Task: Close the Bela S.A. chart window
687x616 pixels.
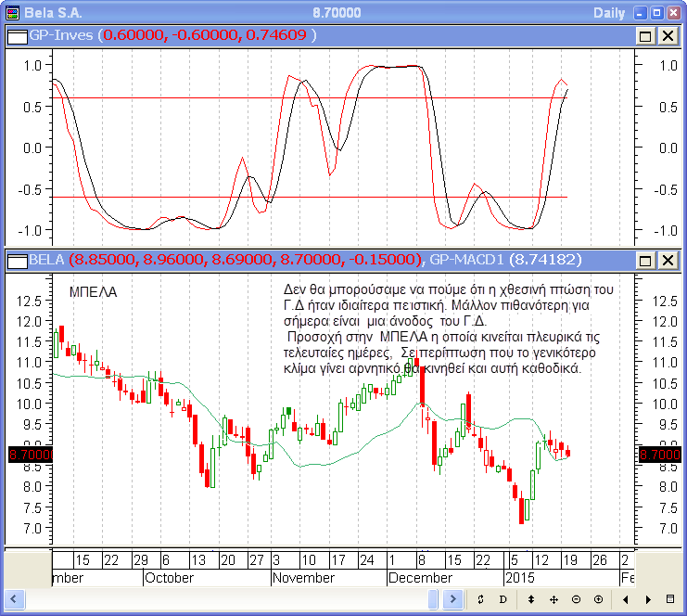Action: [x=673, y=13]
